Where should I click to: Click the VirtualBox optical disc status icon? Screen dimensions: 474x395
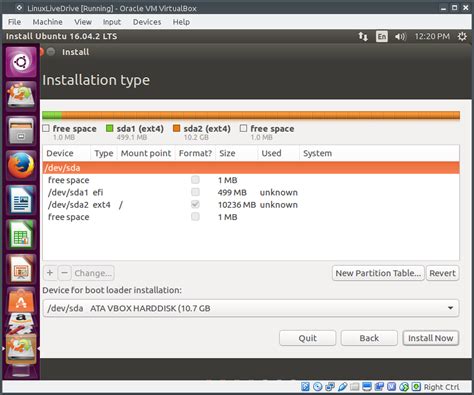(318, 387)
